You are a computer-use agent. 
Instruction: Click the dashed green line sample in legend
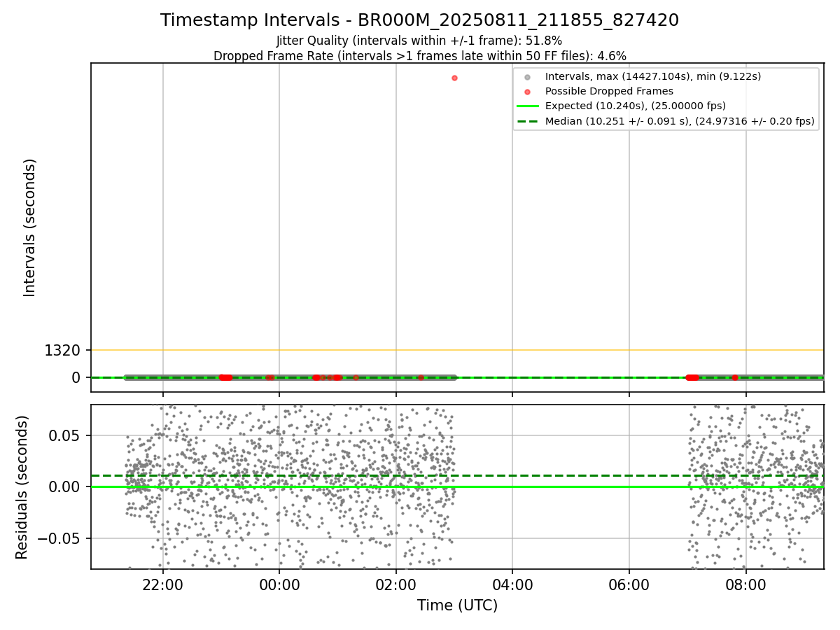click(528, 122)
